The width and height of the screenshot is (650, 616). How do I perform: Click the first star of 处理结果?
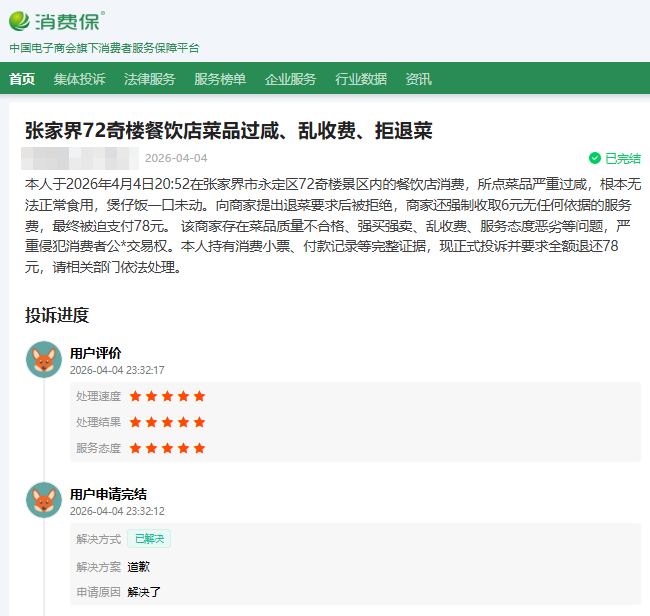tap(136, 422)
